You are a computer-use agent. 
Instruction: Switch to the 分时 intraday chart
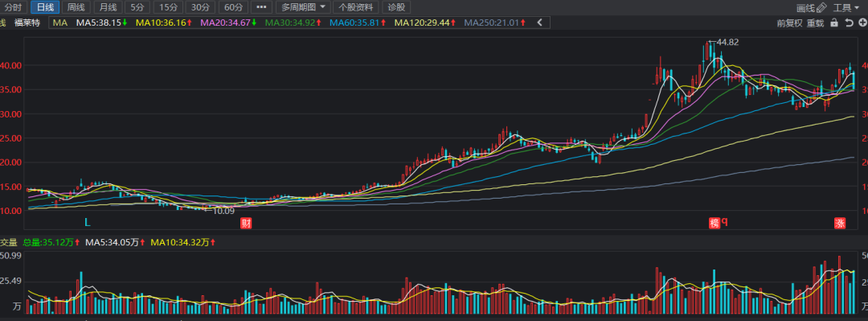pyautogui.click(x=14, y=7)
